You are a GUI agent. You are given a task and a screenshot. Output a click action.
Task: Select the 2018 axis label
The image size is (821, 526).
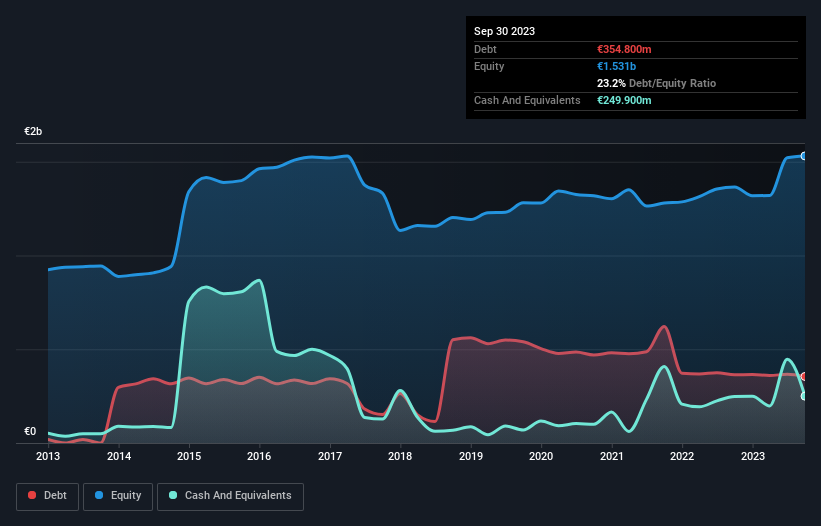[x=400, y=456]
